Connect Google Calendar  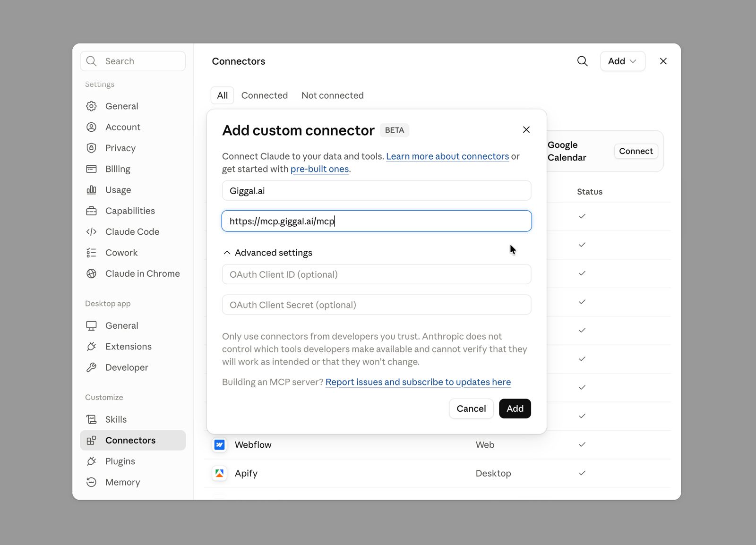click(636, 151)
